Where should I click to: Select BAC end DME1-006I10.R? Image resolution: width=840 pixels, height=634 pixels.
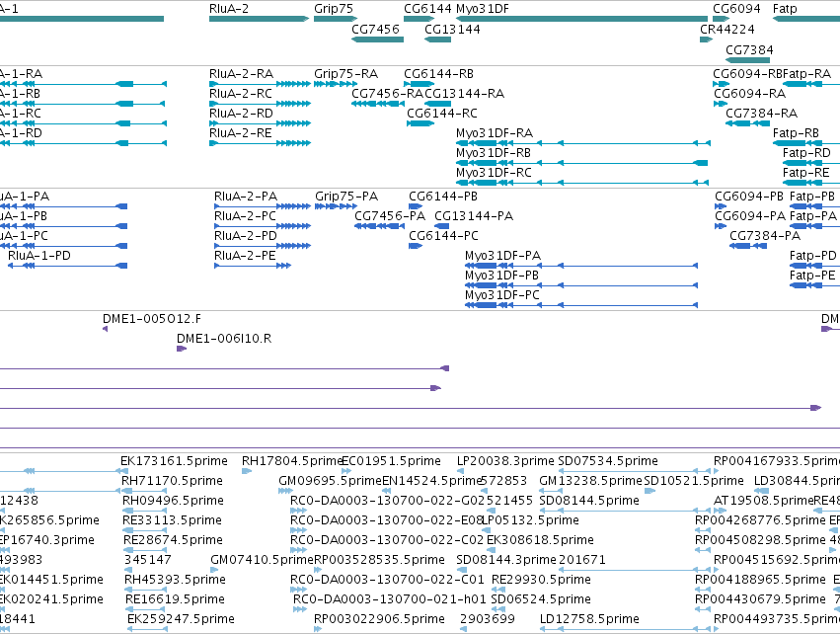tap(224, 338)
